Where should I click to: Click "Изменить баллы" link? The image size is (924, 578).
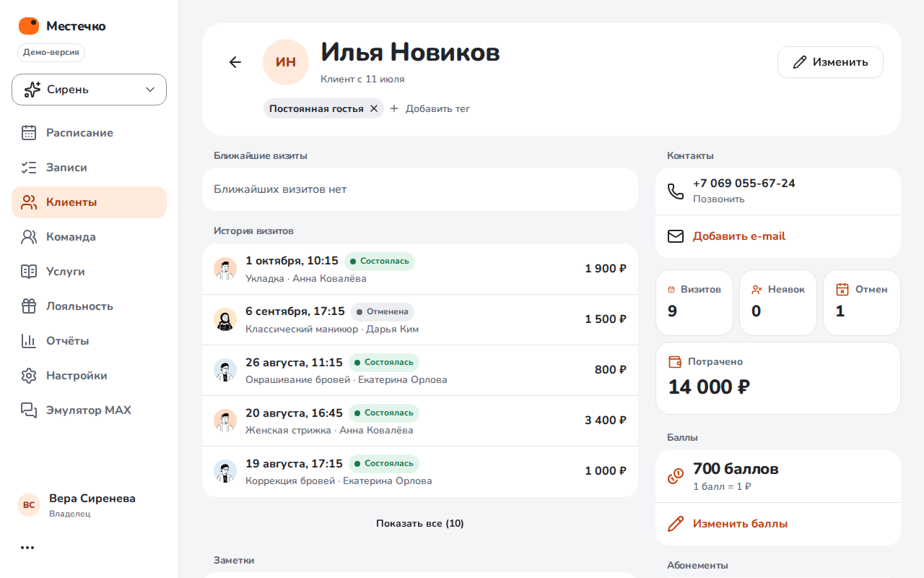click(740, 524)
